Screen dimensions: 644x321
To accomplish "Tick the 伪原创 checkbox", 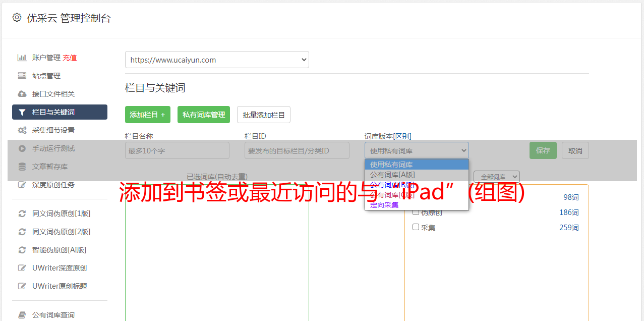I will pos(416,212).
